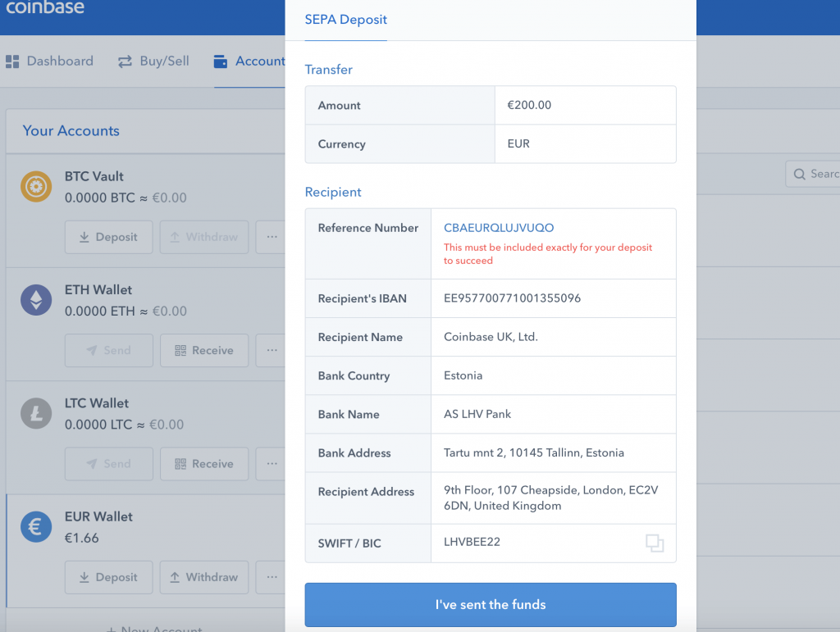Click the EUR Wallet euro icon

[36, 526]
